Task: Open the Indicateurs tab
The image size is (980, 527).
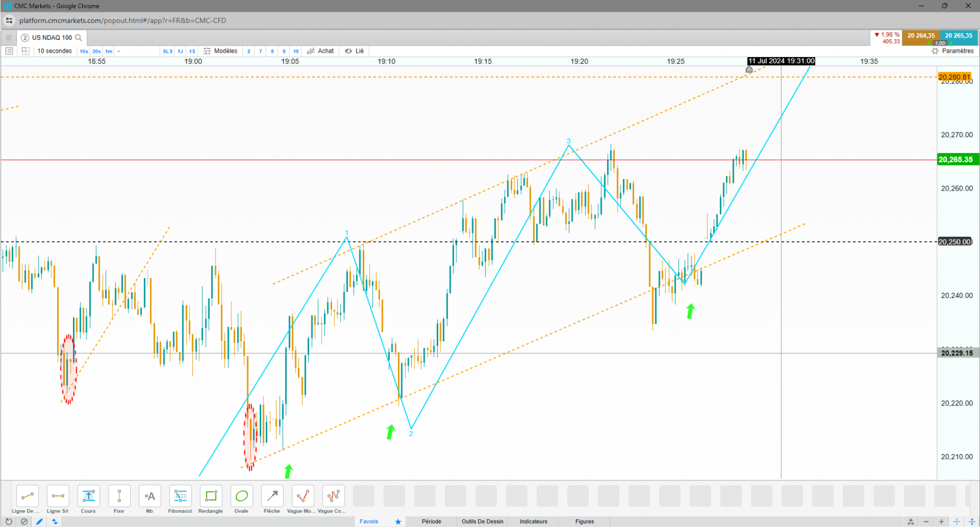Action: coord(533,522)
